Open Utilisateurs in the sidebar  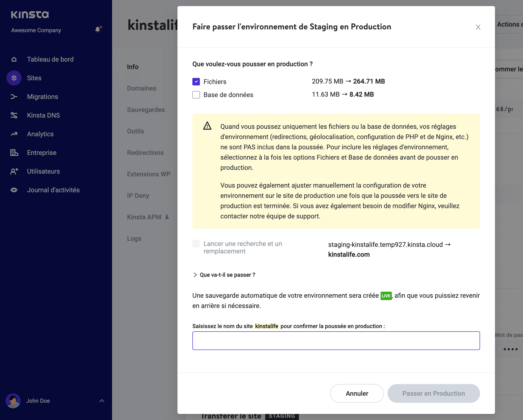(43, 171)
